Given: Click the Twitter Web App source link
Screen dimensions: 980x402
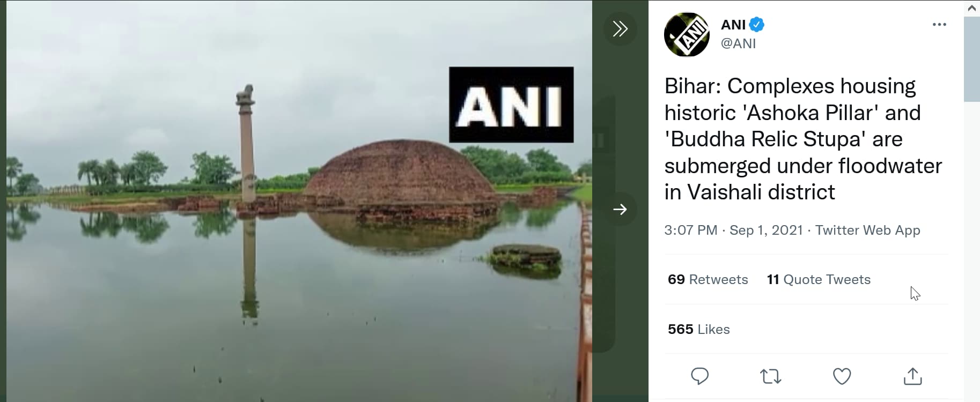Looking at the screenshot, I should click(x=867, y=230).
